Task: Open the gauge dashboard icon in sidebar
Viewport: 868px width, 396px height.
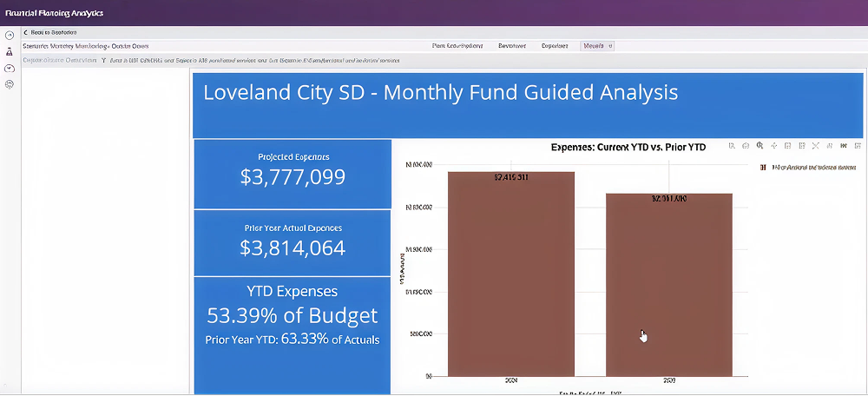Action: pos(10,68)
